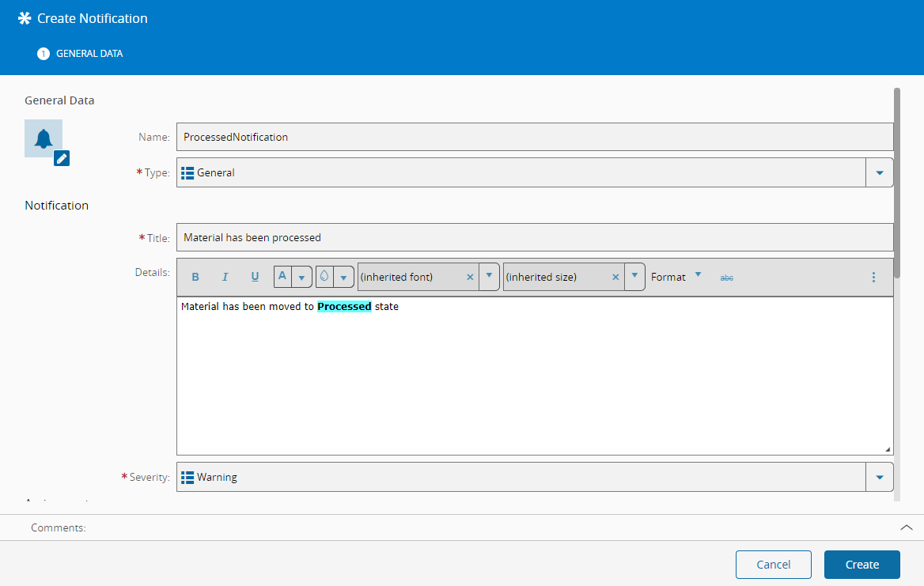
Task: Click the background color droplet icon
Action: pos(324,277)
